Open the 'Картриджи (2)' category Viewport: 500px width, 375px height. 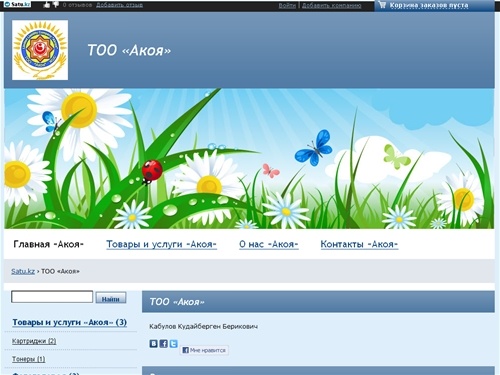[x=34, y=341]
